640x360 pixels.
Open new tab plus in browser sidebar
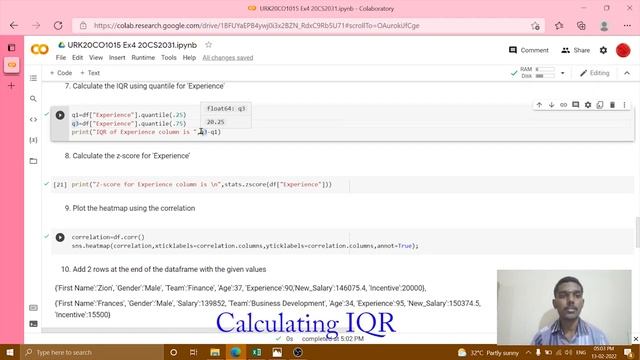11,85
